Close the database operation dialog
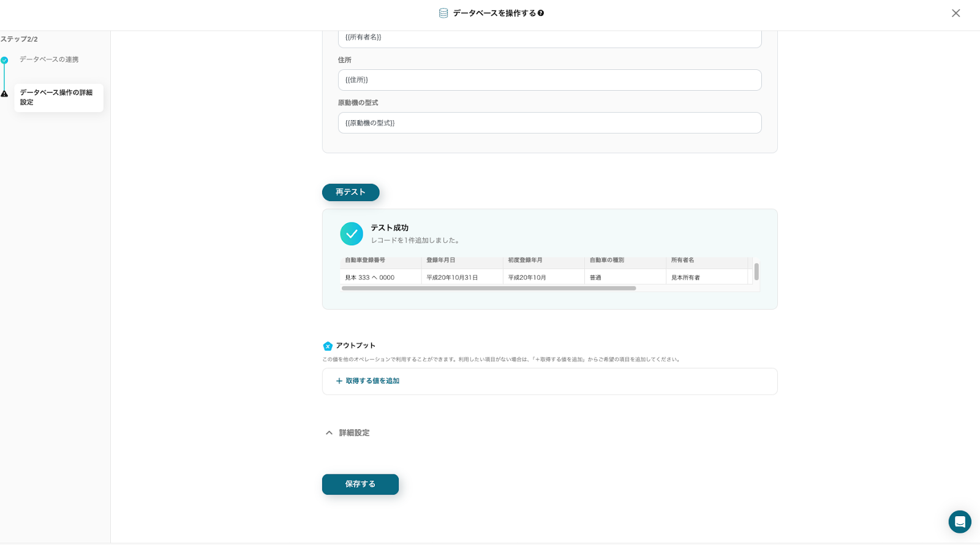 tap(956, 13)
